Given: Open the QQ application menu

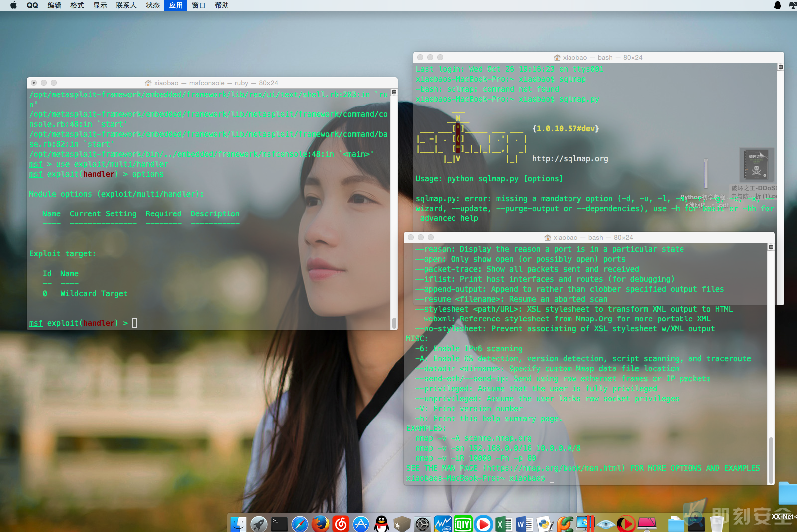Looking at the screenshot, I should (x=32, y=5).
